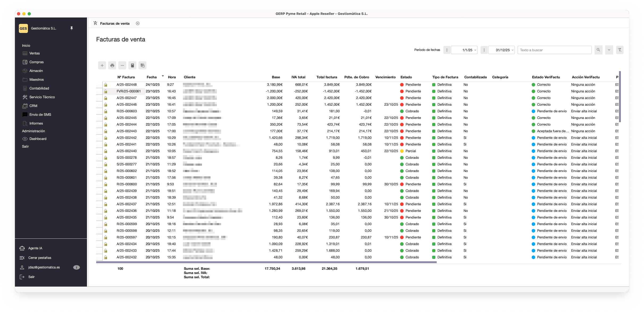Open the calculator toolbar icon
The width and height of the screenshot is (644, 312).
click(x=132, y=65)
